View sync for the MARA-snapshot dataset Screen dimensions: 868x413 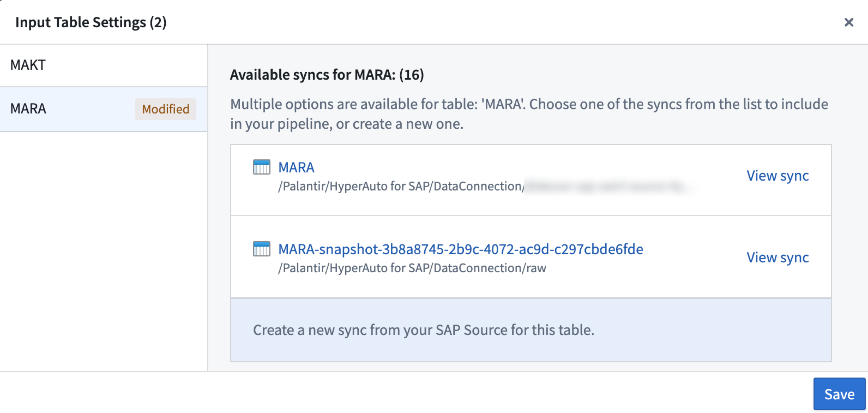click(777, 258)
